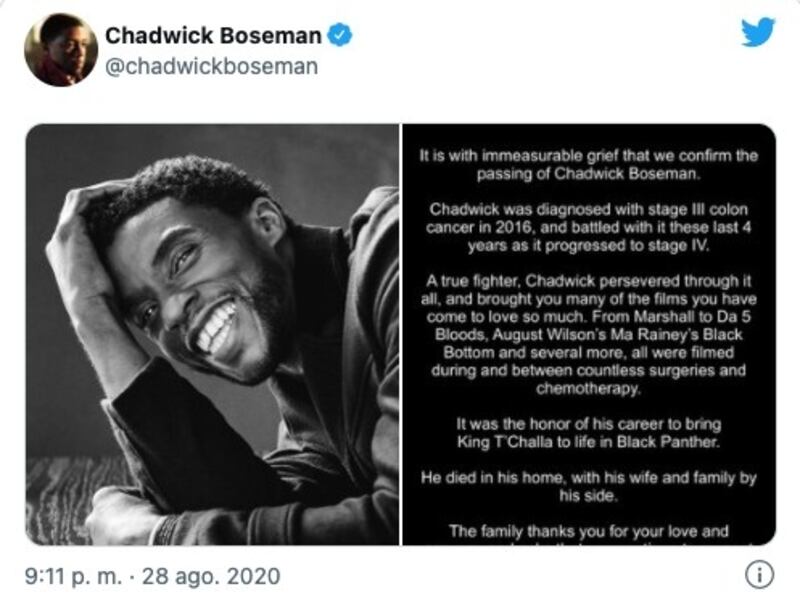Screen dimensions: 800x605
Task: Click the 9:11 p. m. timestamp
Action: click(76, 576)
